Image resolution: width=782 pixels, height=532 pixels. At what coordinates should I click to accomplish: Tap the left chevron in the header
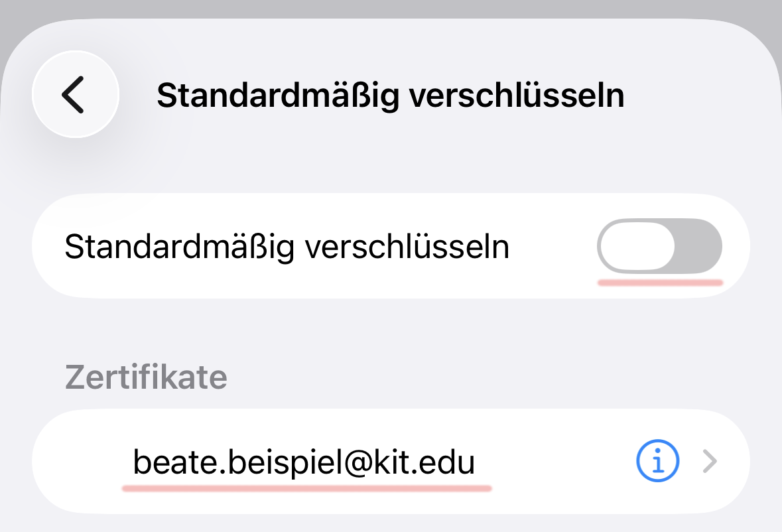(75, 95)
